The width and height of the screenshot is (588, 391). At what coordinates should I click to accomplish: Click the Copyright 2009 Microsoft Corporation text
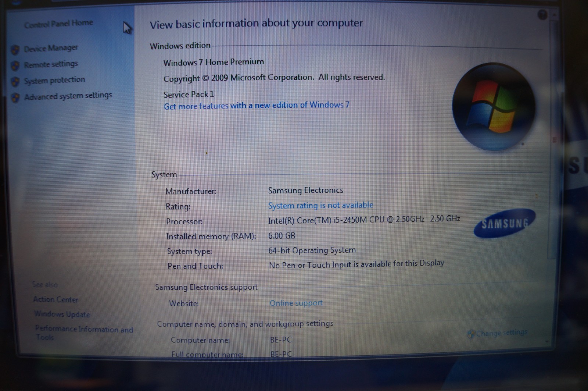click(274, 78)
